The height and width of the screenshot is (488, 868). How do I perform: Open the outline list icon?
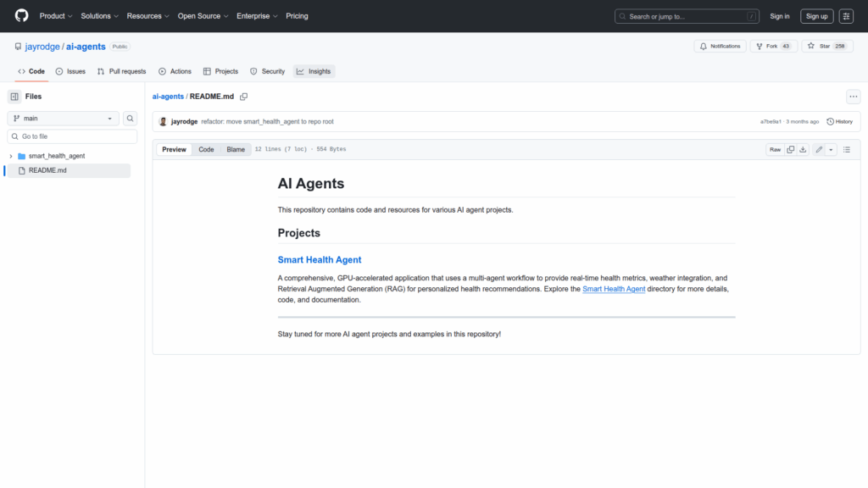[847, 149]
